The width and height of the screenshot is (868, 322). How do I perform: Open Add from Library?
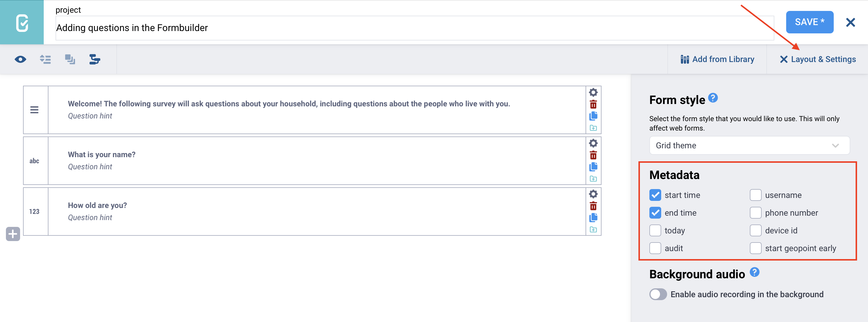coord(717,60)
